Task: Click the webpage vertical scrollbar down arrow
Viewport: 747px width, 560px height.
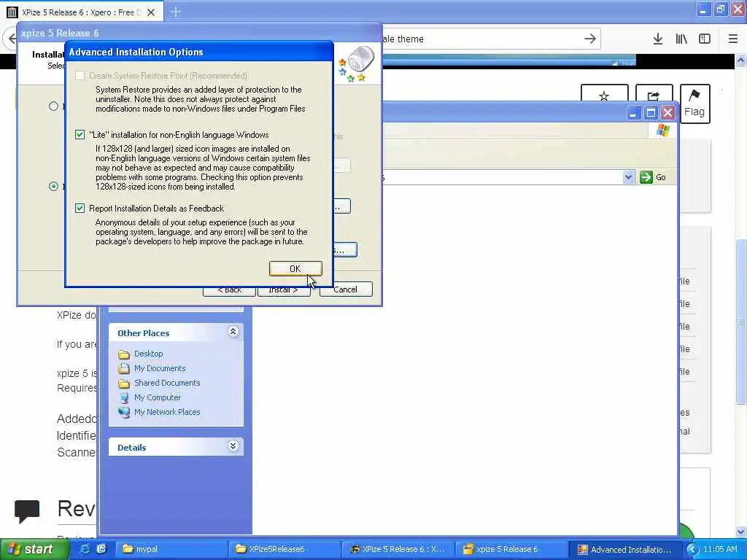Action: pos(741,532)
